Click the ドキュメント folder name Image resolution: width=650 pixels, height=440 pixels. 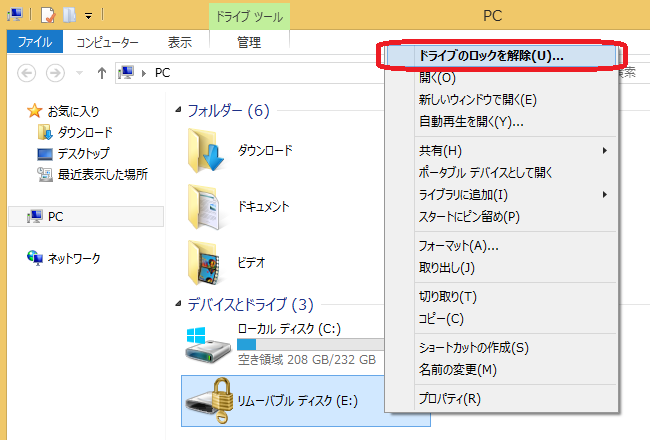[x=263, y=206]
